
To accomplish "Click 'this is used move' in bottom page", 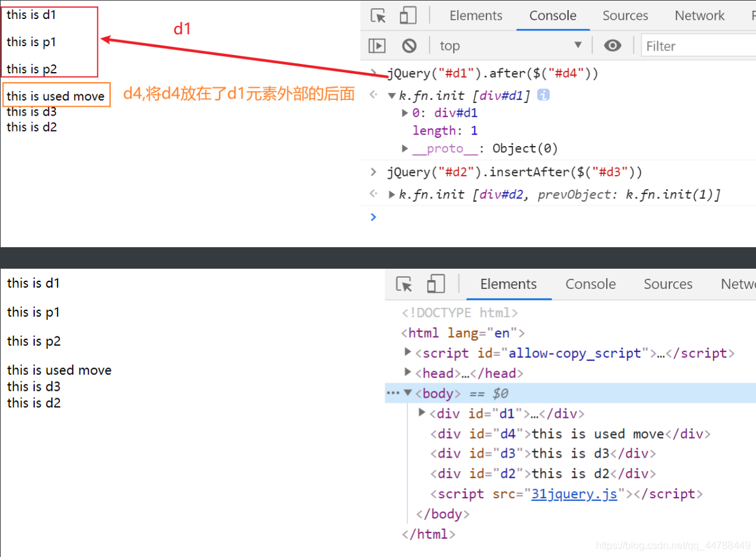I will (x=59, y=370).
